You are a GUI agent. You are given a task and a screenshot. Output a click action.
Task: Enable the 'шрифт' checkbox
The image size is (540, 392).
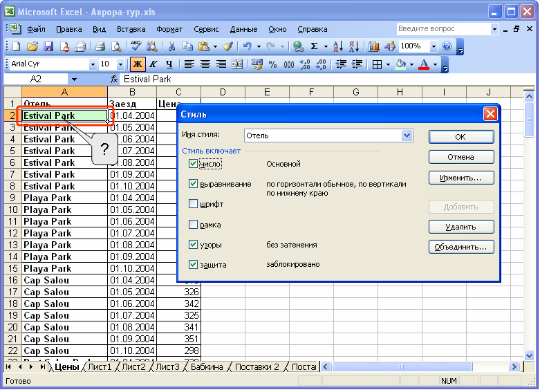pos(194,204)
